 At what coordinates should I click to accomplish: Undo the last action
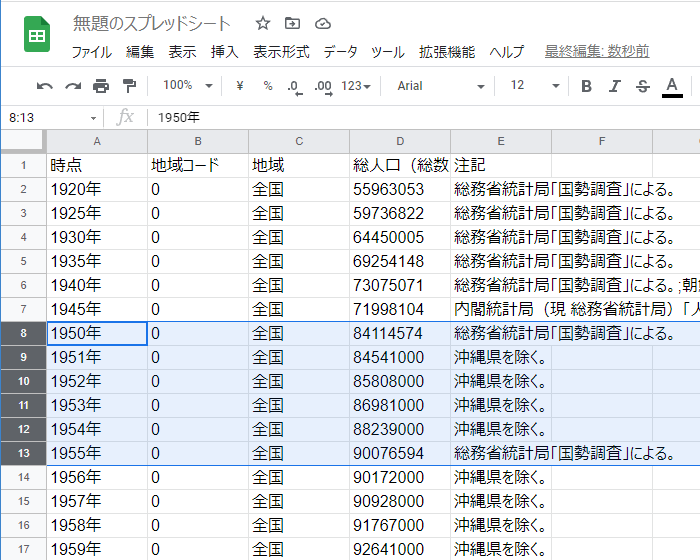click(x=45, y=86)
